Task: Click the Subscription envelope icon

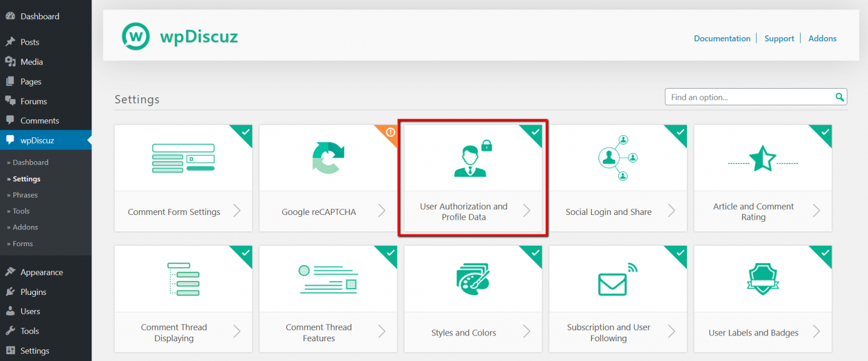Action: coord(617,278)
